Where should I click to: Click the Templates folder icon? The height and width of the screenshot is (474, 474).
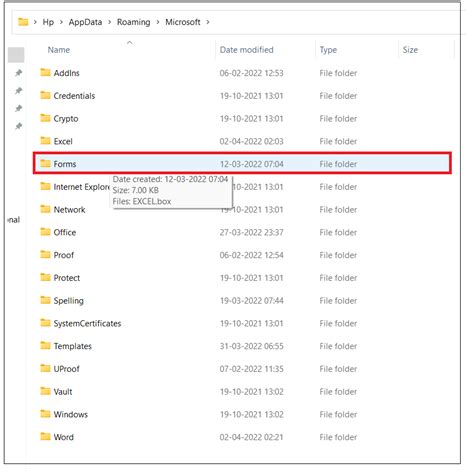click(45, 345)
